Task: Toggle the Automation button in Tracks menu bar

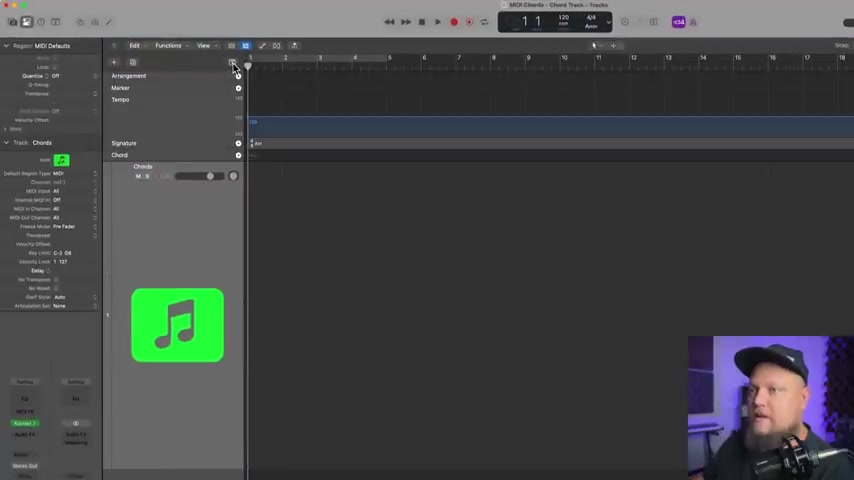Action: (x=262, y=46)
